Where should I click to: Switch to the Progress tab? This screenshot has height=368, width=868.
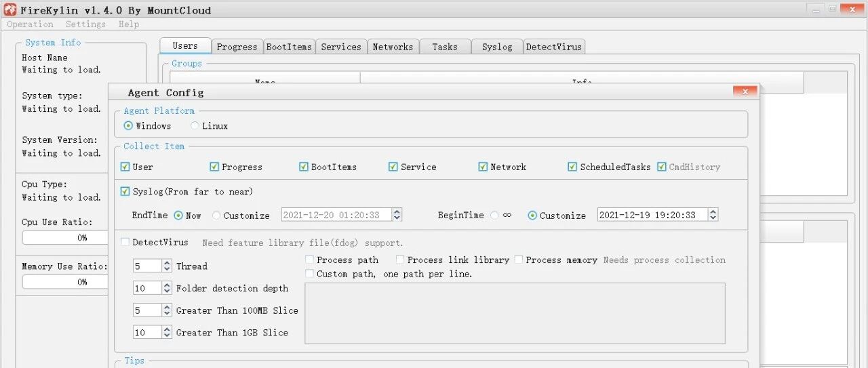pyautogui.click(x=237, y=47)
